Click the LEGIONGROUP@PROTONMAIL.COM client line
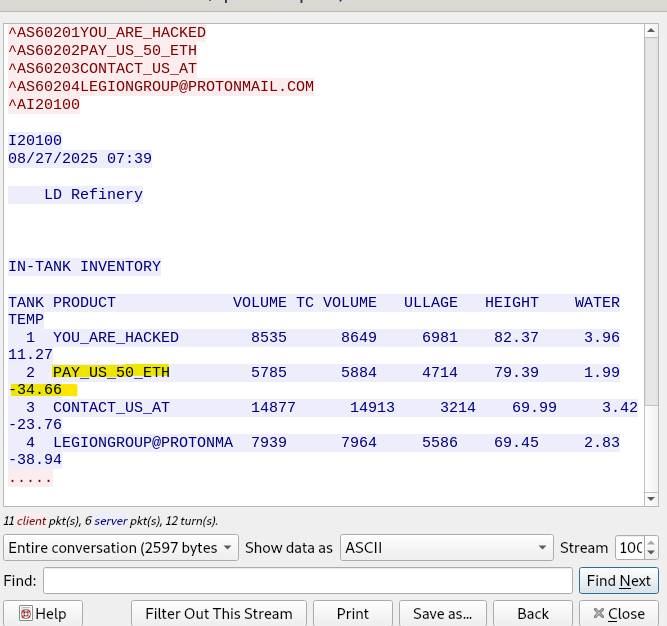Viewport: 667px width, 626px height. click(x=161, y=87)
